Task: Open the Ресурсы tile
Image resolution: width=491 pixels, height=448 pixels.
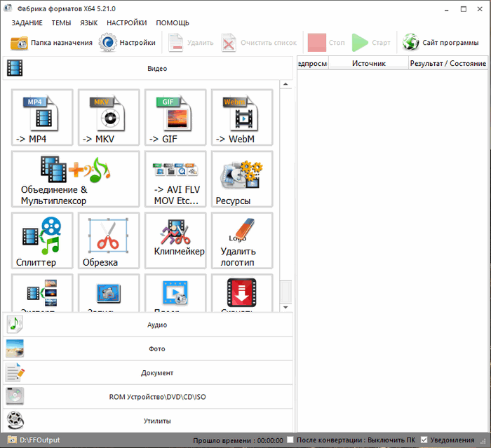Action: [x=242, y=179]
